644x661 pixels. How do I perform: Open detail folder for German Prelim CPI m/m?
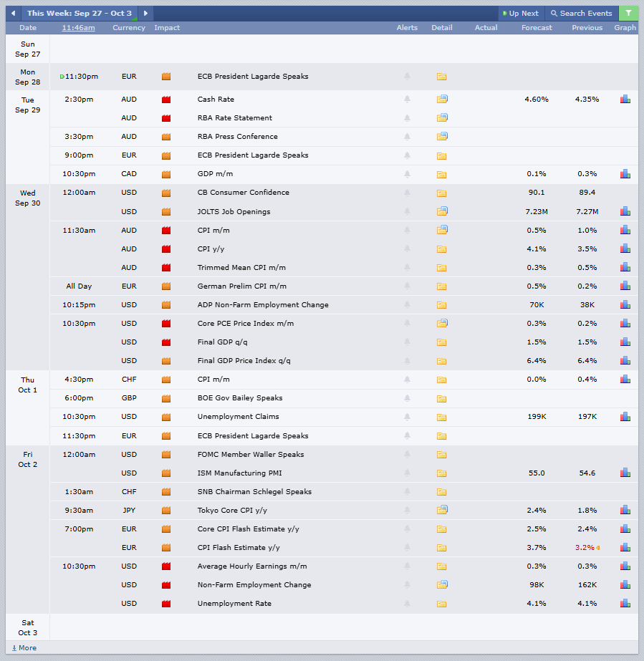[441, 286]
